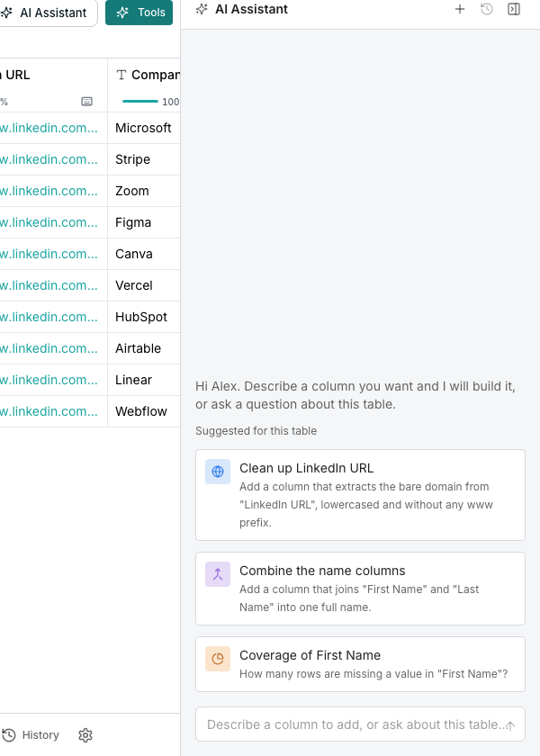Select the Webflow company cell
540x756 pixels.
(x=144, y=411)
